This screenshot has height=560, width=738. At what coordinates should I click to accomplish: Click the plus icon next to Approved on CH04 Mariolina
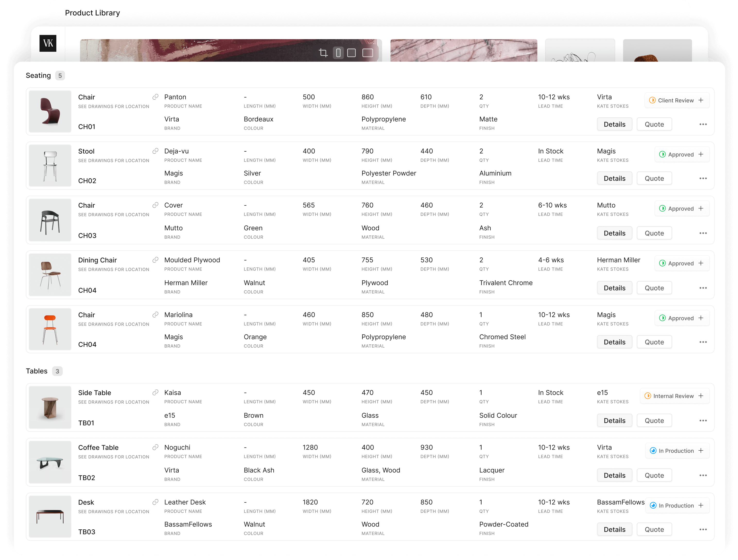(x=701, y=318)
